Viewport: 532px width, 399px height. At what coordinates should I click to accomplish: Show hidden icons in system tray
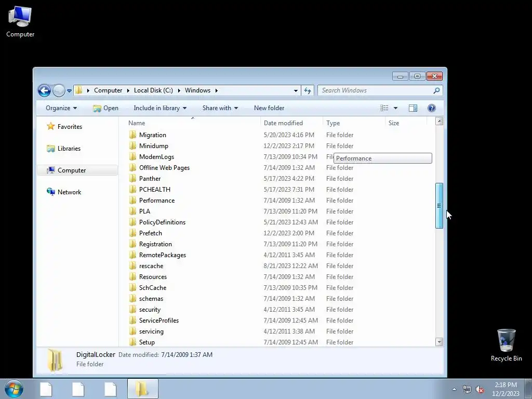tap(454, 389)
